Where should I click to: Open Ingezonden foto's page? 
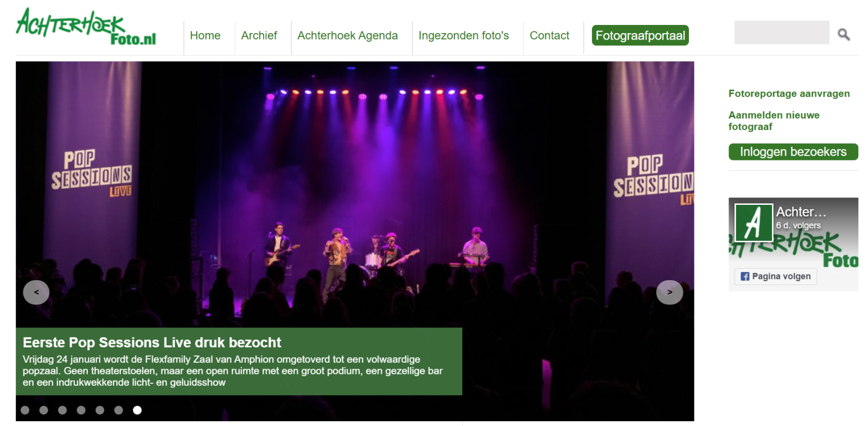pyautogui.click(x=464, y=36)
